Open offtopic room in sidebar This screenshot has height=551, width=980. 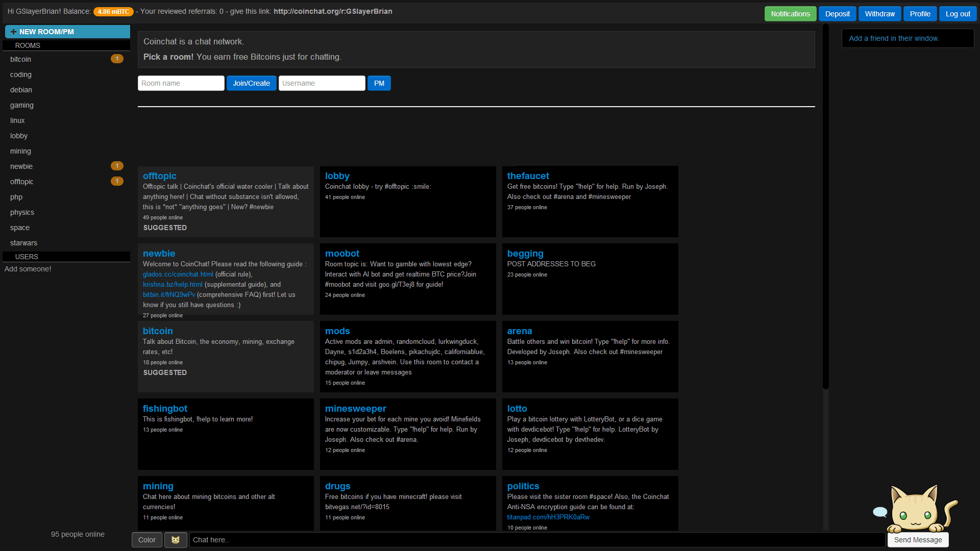pyautogui.click(x=22, y=182)
